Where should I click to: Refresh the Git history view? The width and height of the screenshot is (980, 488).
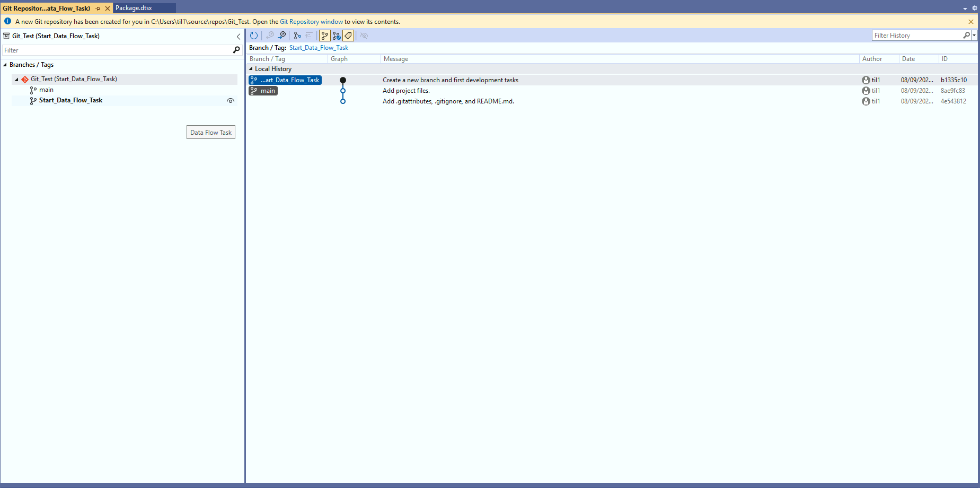(254, 36)
